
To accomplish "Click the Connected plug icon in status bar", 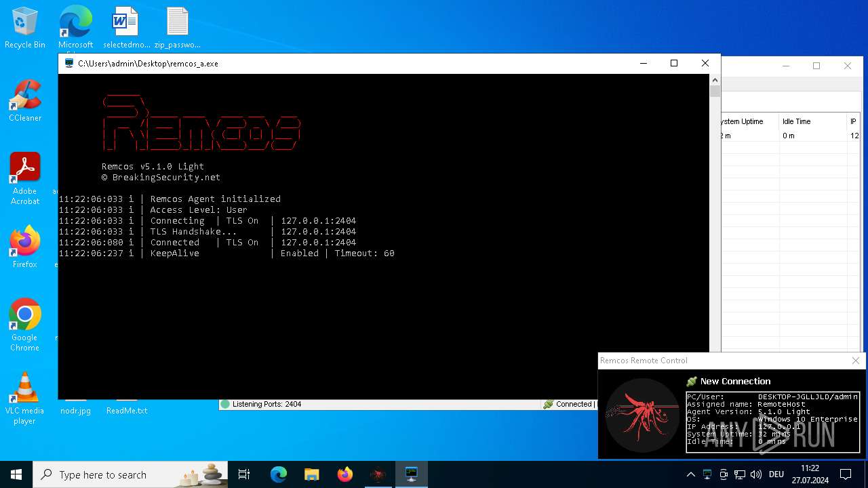I will [548, 404].
